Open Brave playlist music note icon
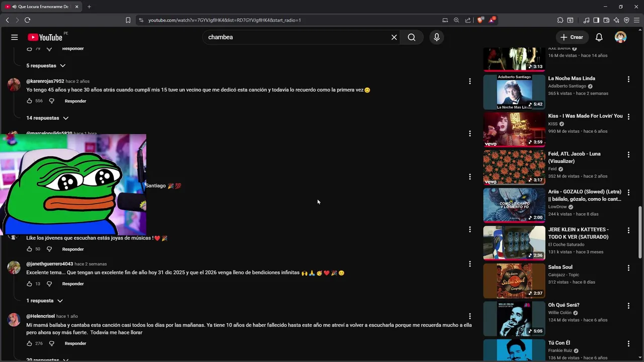 coord(586,20)
